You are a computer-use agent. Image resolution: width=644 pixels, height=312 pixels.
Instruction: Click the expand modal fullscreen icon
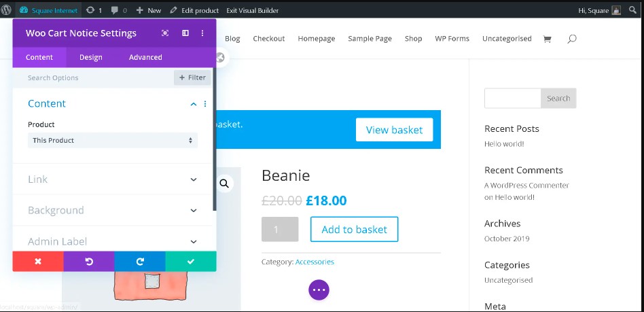coord(165,33)
